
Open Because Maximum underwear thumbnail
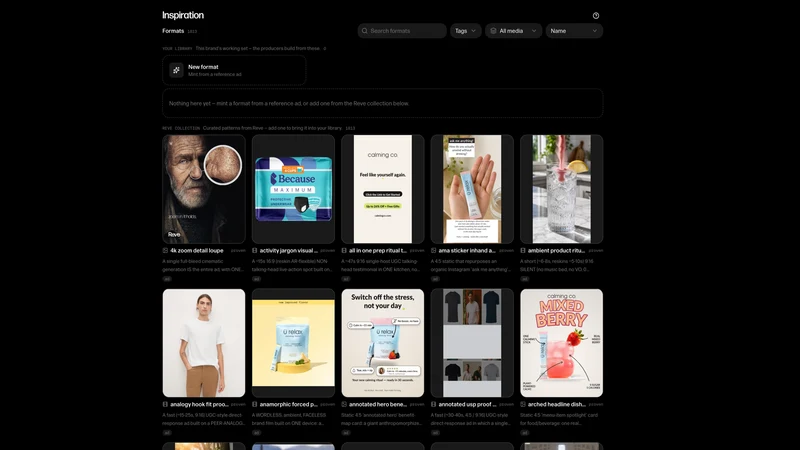tap(293, 189)
